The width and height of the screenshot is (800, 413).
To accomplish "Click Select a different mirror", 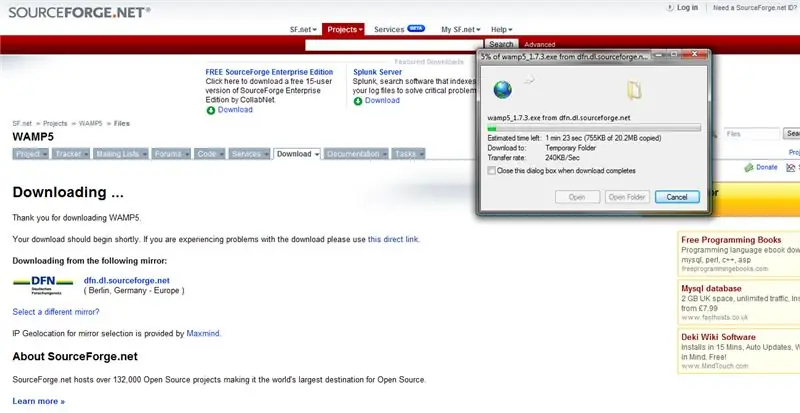I will 56,312.
